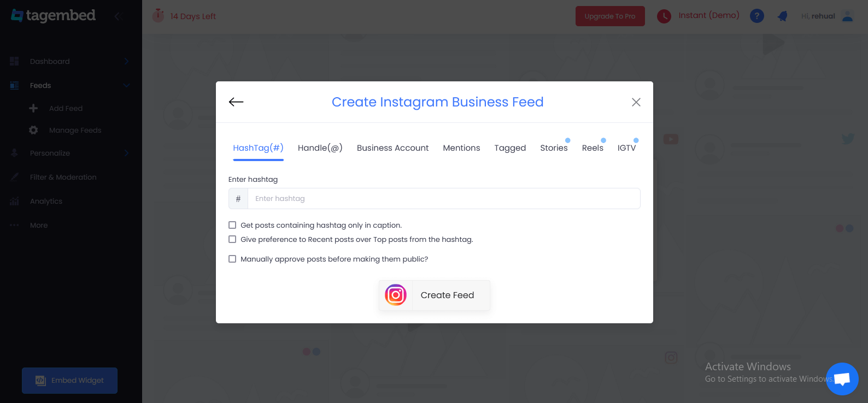868x403 pixels.
Task: Click the Manage Feeds gear icon
Action: tap(33, 130)
